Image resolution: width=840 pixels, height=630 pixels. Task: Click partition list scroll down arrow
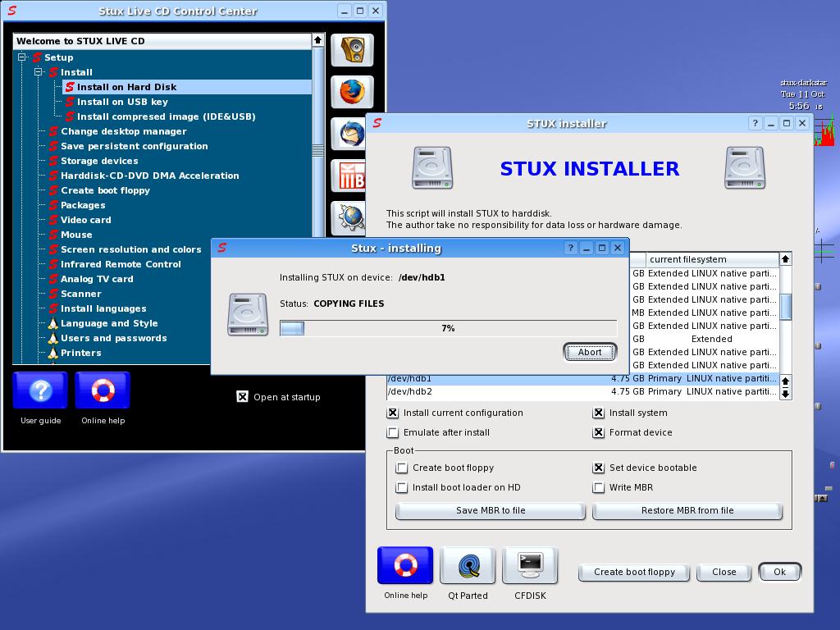tap(785, 395)
